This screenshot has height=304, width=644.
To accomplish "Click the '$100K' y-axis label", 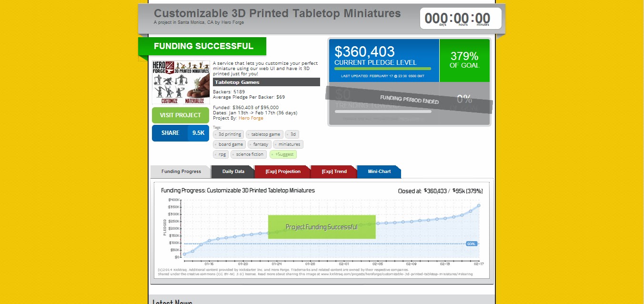I will (x=174, y=243).
